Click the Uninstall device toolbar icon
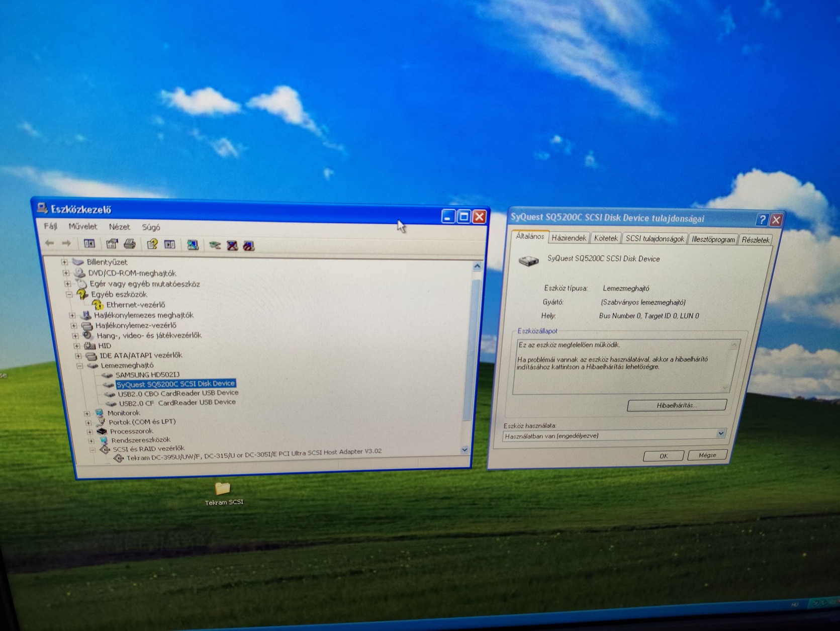The image size is (840, 631). pyautogui.click(x=232, y=246)
